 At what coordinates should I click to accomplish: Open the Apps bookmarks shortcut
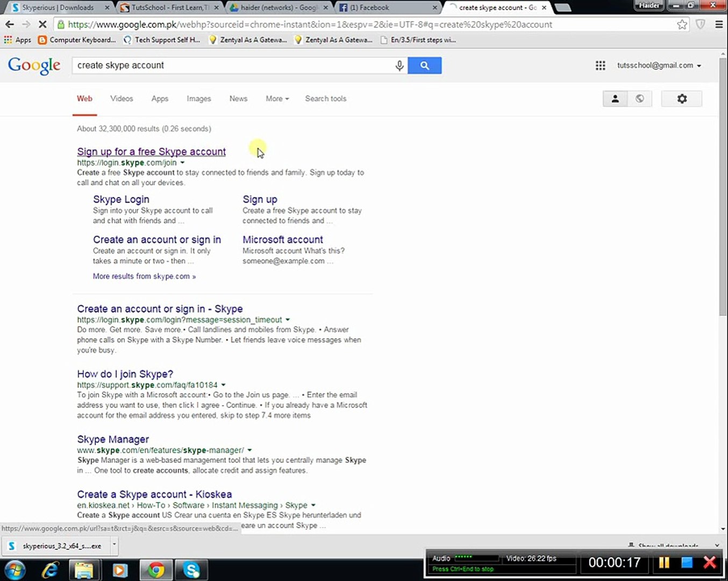coord(18,40)
